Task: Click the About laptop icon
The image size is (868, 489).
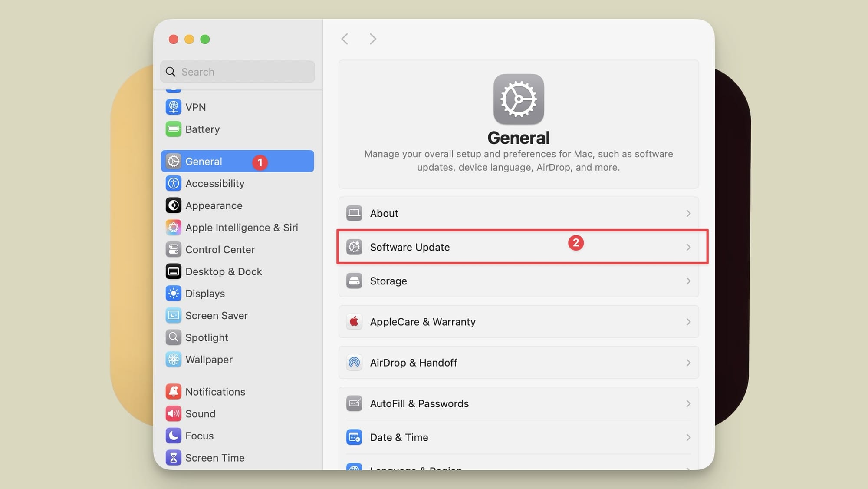Action: coord(354,213)
